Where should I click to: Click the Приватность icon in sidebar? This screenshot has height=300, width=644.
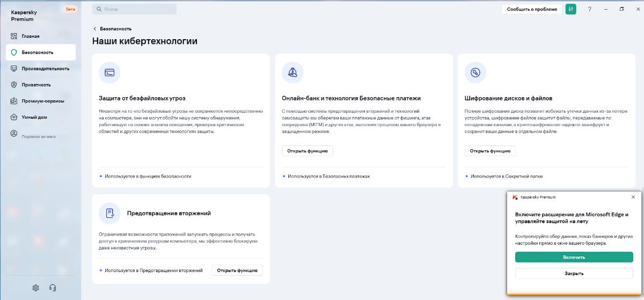click(x=14, y=85)
